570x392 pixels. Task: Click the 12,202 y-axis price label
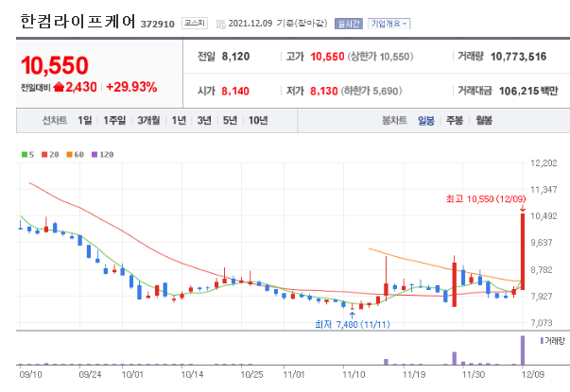click(x=544, y=163)
